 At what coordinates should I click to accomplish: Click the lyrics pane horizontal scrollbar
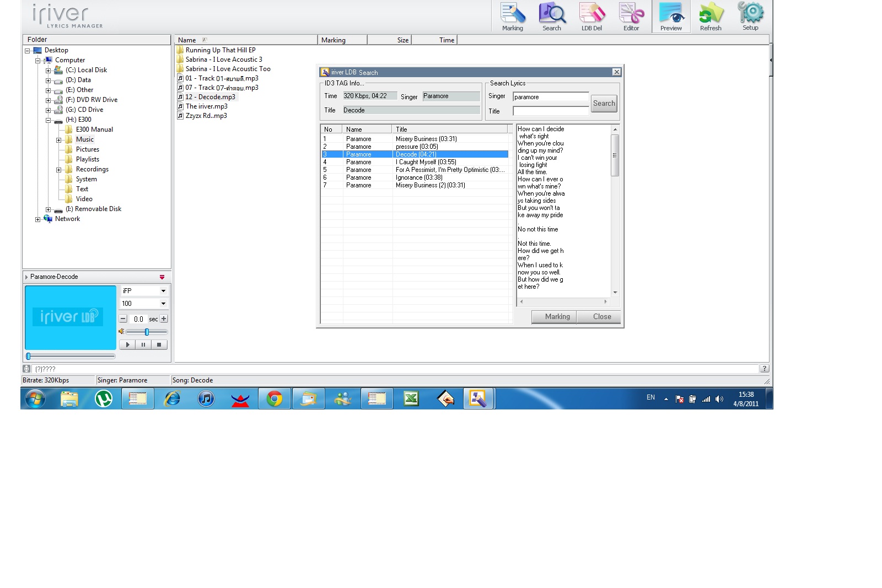coord(563,301)
